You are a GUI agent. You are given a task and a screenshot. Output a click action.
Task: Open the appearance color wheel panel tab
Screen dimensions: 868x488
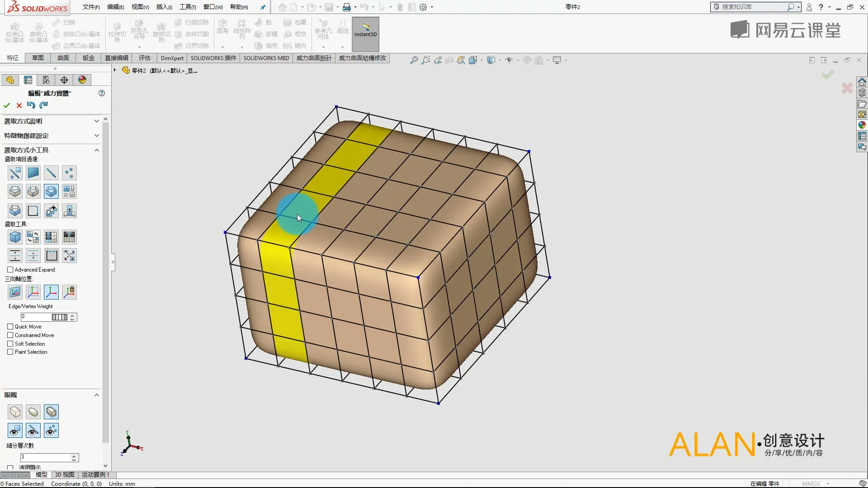point(82,80)
